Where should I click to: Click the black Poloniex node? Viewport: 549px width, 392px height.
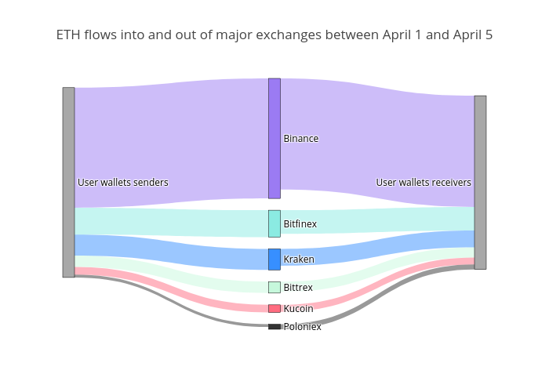pyautogui.click(x=274, y=326)
